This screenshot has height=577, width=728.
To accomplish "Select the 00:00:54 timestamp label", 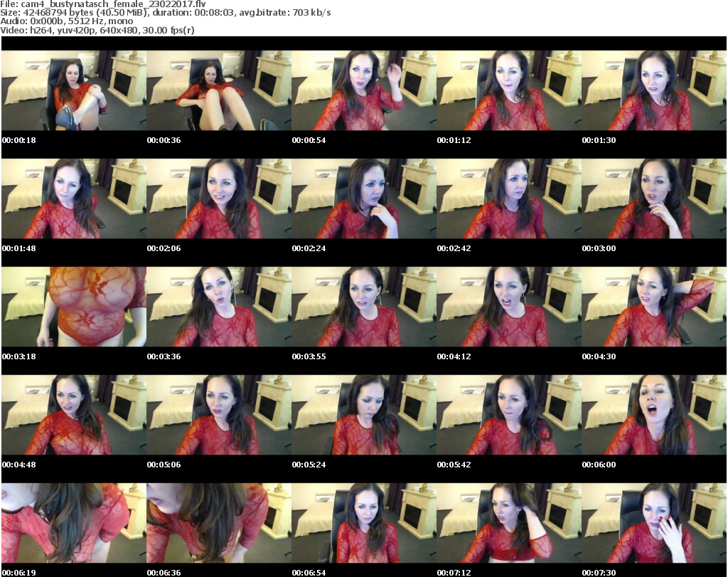I will pyautogui.click(x=309, y=140).
